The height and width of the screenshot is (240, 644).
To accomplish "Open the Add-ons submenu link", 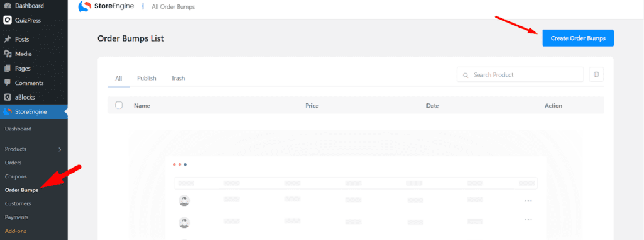I will click(x=15, y=231).
